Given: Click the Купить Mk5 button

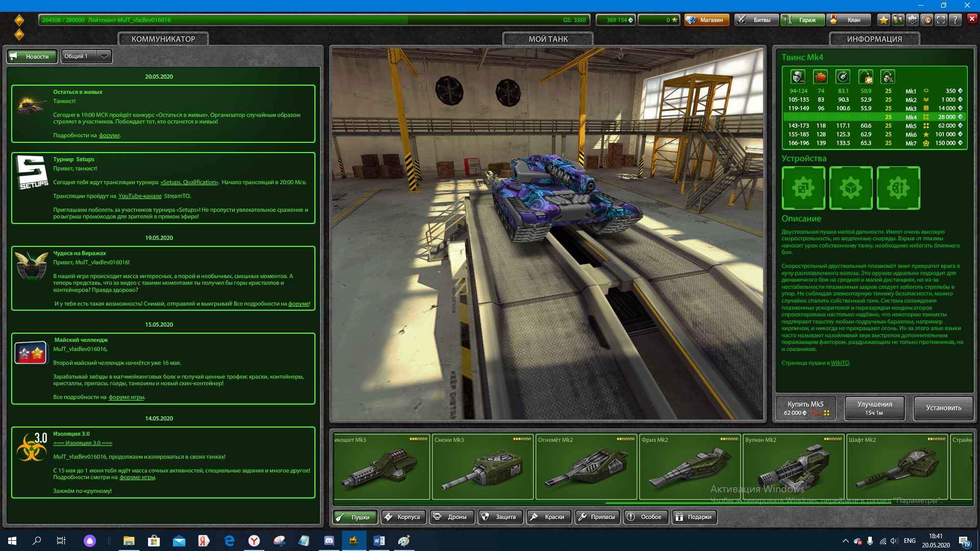Looking at the screenshot, I should (x=805, y=408).
